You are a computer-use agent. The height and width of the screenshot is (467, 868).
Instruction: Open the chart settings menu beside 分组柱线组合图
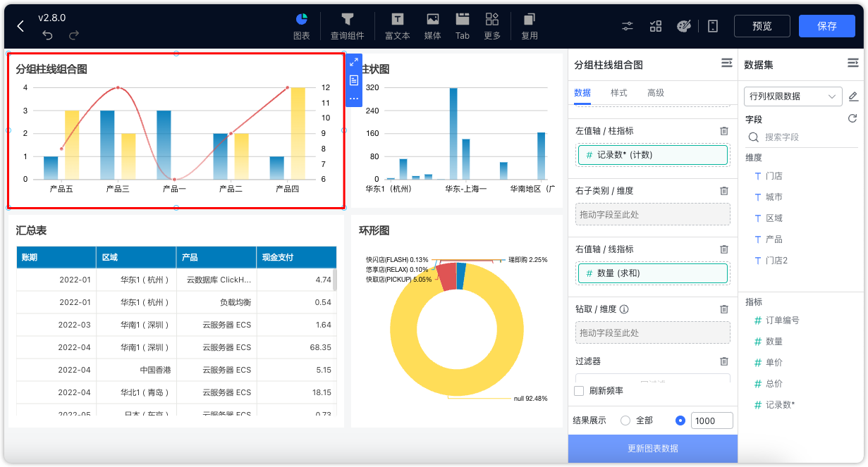[x=726, y=63]
